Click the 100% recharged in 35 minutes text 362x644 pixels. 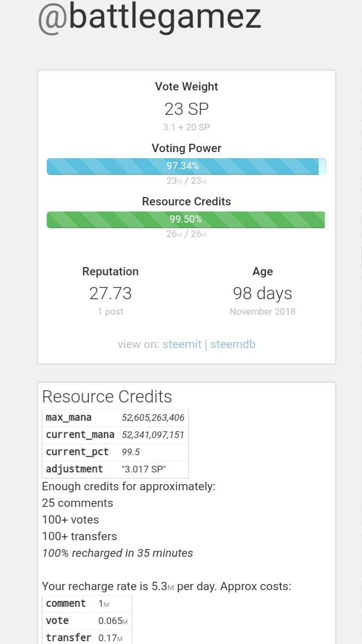117,553
